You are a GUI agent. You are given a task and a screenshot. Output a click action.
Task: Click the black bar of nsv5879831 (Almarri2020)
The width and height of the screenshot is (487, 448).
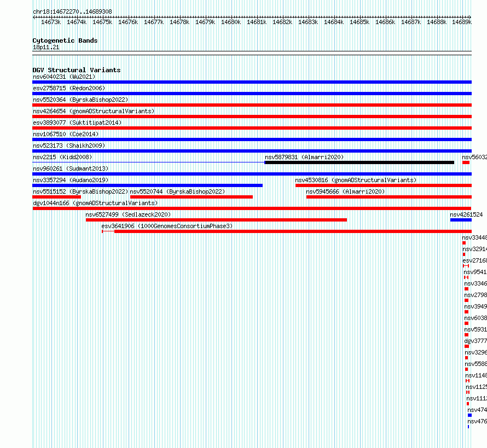point(360,162)
